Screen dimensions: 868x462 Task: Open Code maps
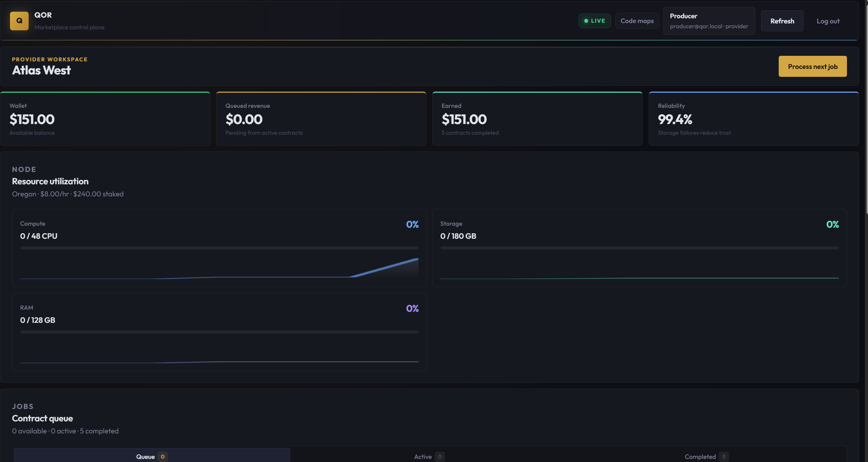pos(637,21)
